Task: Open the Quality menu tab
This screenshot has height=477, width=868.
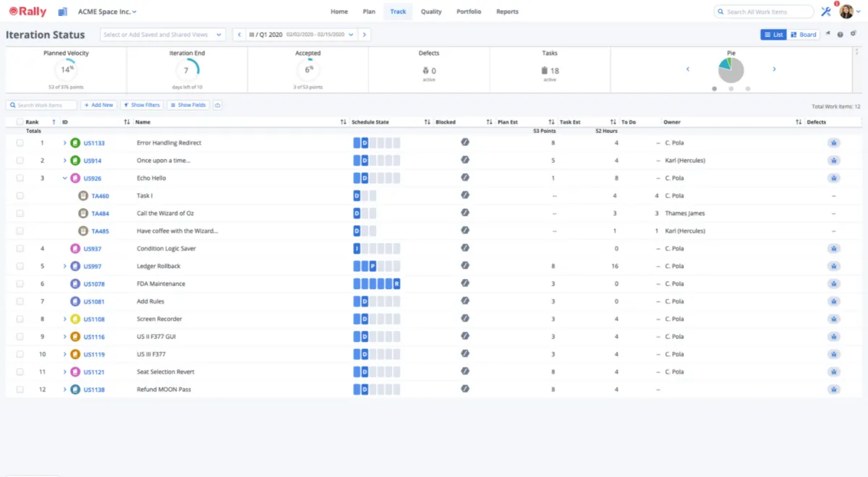Action: point(431,12)
